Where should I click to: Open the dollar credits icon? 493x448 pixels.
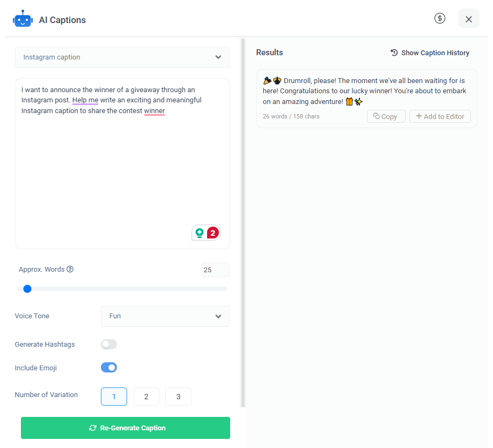pos(439,19)
